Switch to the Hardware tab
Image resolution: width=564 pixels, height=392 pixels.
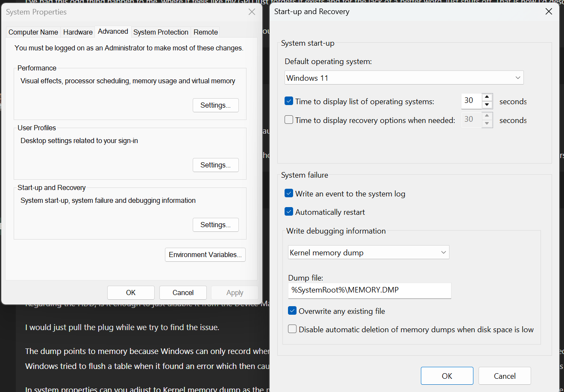point(78,32)
